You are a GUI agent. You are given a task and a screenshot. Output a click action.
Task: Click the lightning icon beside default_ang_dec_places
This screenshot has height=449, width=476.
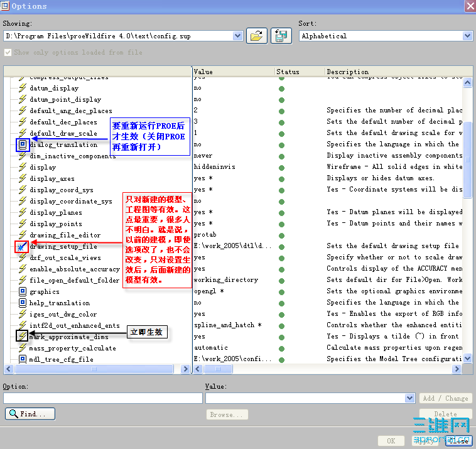tap(23, 111)
